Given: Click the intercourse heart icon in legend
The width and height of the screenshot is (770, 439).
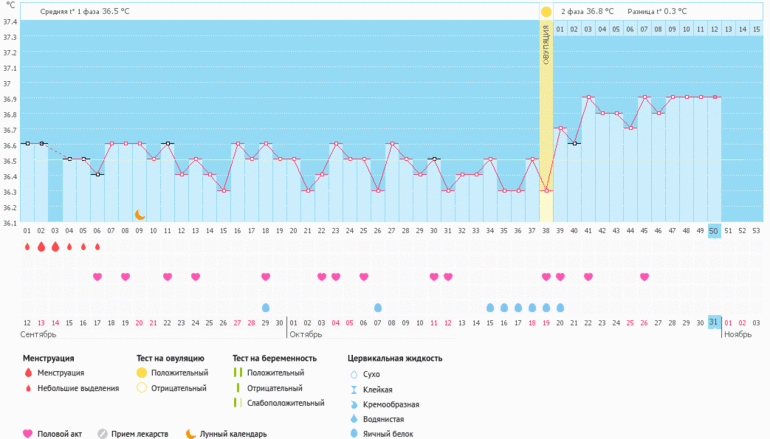Looking at the screenshot, I should tap(27, 433).
